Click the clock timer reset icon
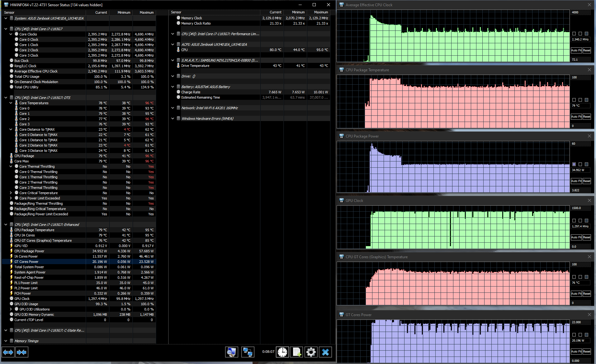The image size is (596, 364). [282, 352]
